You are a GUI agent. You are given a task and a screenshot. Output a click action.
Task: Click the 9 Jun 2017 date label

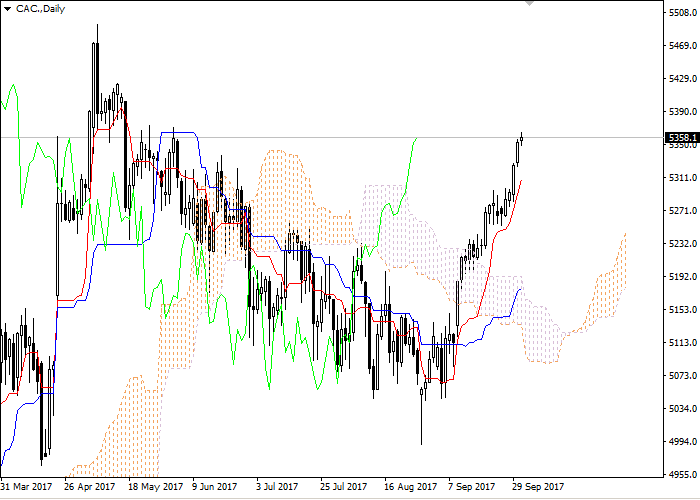(x=215, y=487)
